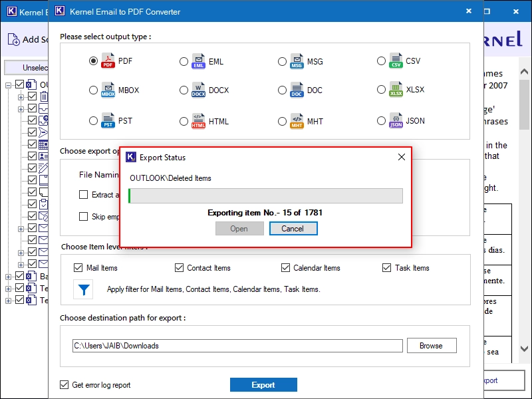Click the preview pane vertical scrollbar thumb
Screen dimensions: 532x399
coord(524,104)
